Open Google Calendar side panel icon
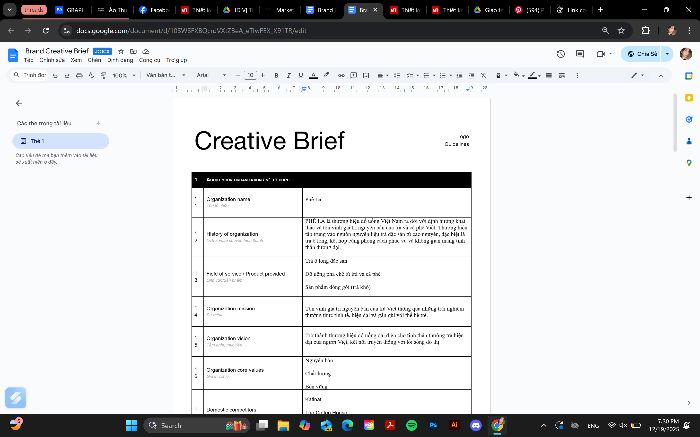 689,76
